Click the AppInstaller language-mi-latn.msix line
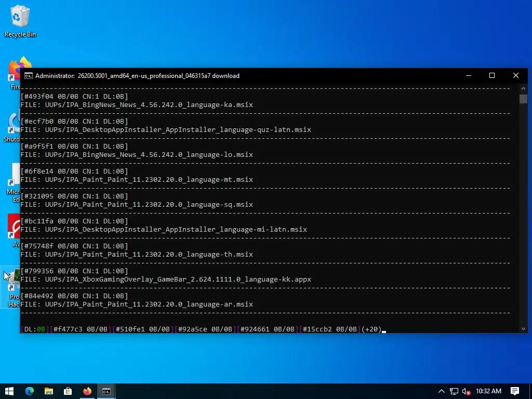Image resolution: width=532 pixels, height=399 pixels. coord(164,229)
